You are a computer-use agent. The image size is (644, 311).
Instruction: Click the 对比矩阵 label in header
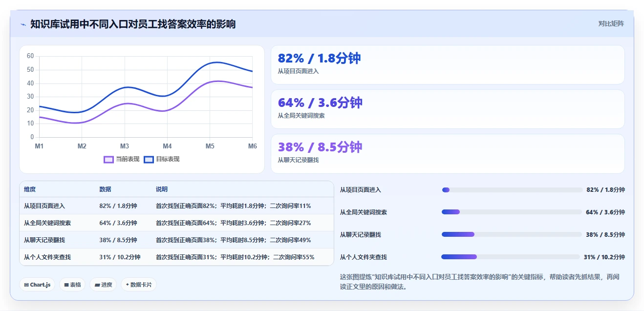coord(611,23)
